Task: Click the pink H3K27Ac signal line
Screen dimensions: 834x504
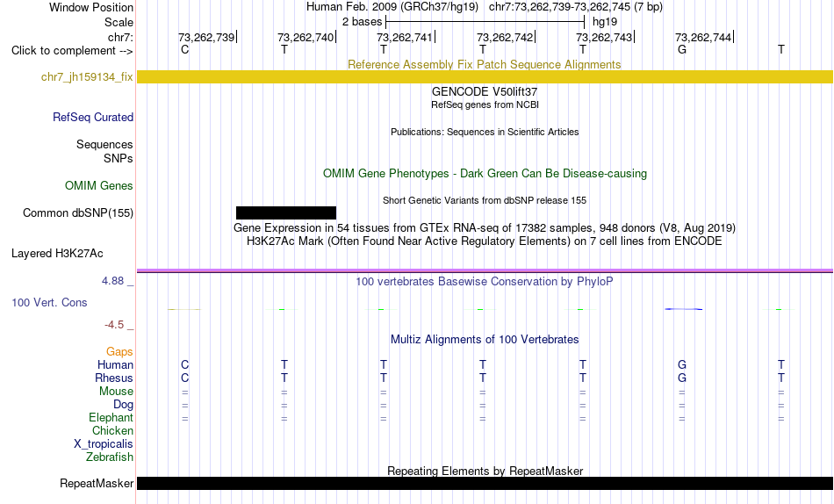Action: point(485,270)
